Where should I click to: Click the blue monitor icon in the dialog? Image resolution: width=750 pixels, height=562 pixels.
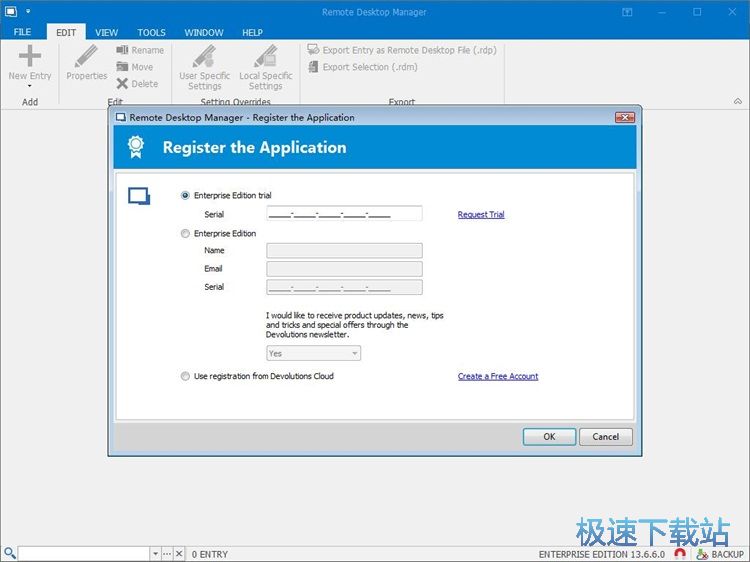click(139, 196)
